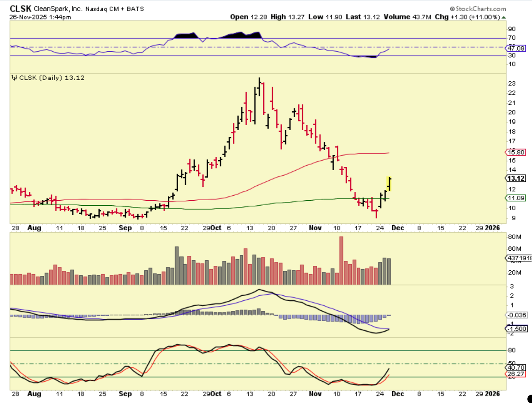Click the 29 2026 label on the bottom date axis
The height and width of the screenshot is (403, 532).
point(487,394)
